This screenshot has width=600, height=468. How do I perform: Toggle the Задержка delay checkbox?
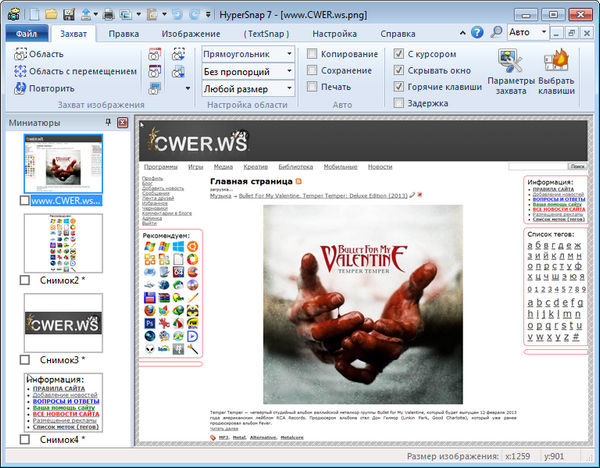point(399,103)
